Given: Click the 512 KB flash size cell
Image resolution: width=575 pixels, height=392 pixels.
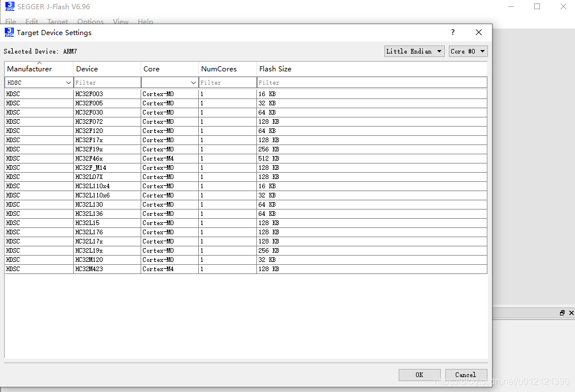Looking at the screenshot, I should (x=372, y=158).
